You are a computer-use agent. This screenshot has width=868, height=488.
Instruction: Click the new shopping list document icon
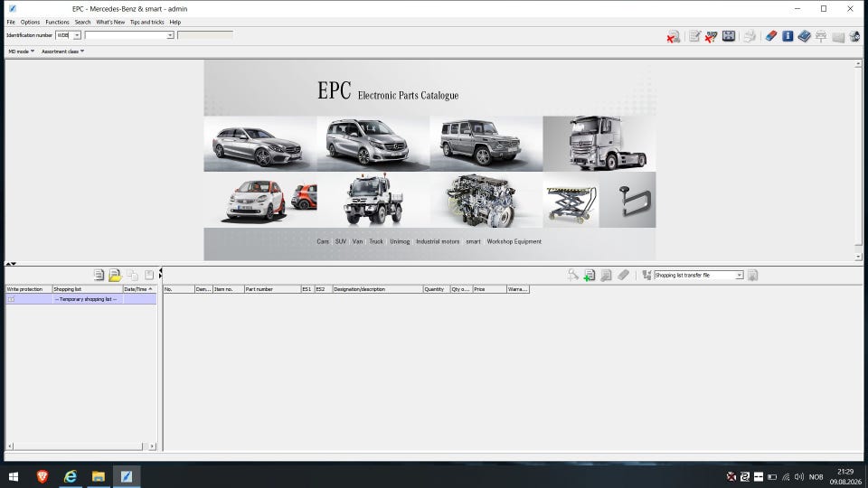point(99,275)
